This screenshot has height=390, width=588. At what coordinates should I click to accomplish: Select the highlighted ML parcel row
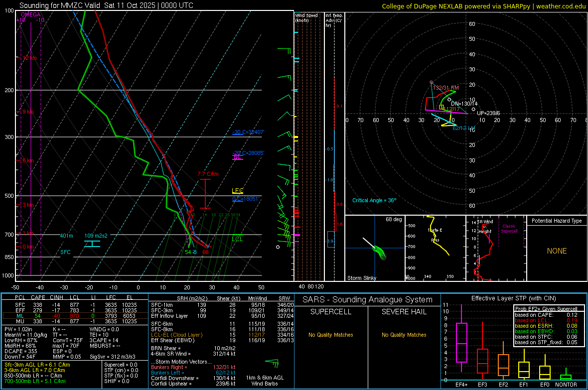click(76, 316)
